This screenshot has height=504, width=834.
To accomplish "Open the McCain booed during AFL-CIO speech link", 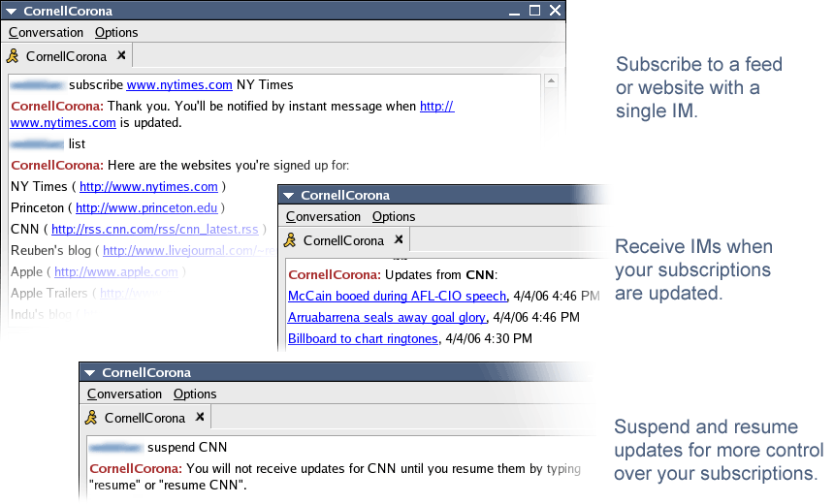I will (397, 296).
